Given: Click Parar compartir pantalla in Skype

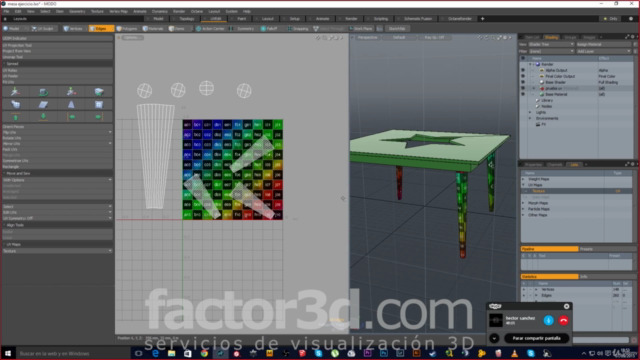Looking at the screenshot, I should click(536, 338).
